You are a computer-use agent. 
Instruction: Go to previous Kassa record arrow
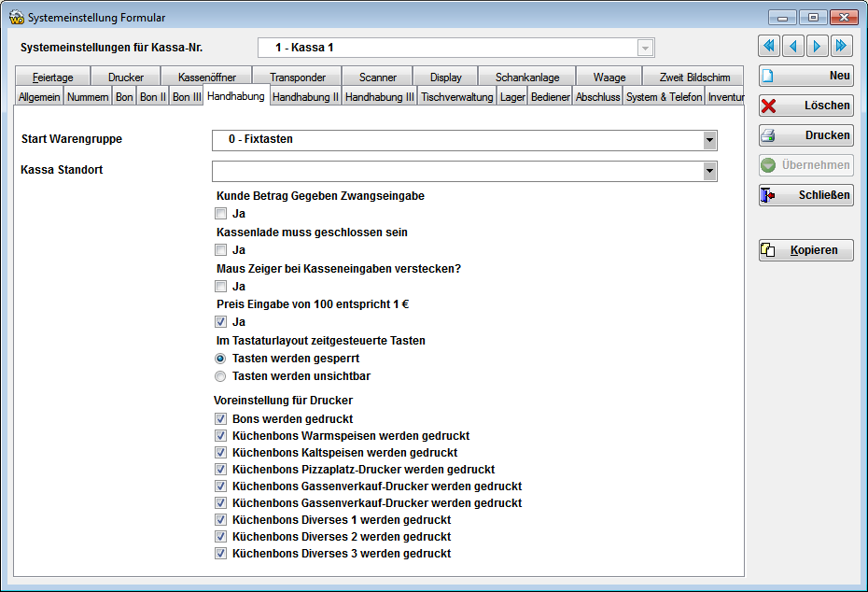[x=793, y=46]
